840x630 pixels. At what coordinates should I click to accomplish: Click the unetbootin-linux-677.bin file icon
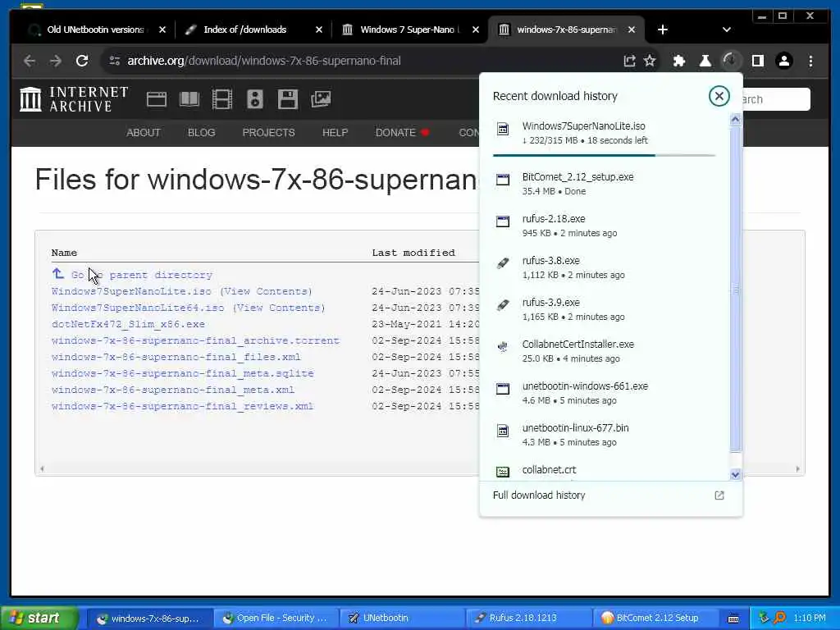[x=503, y=430]
